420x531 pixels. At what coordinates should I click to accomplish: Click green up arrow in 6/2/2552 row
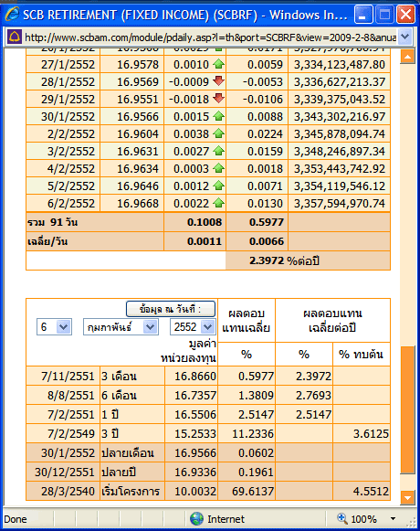click(219, 203)
